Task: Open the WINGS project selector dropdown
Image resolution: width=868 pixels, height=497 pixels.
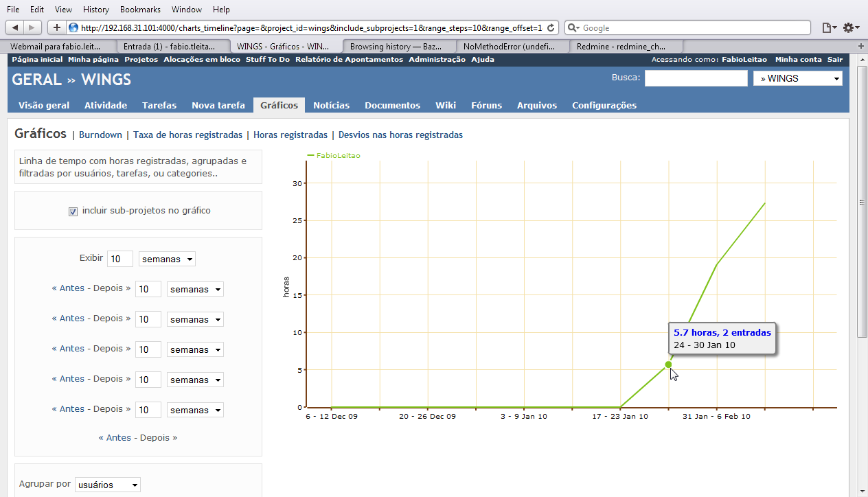Action: tap(797, 79)
